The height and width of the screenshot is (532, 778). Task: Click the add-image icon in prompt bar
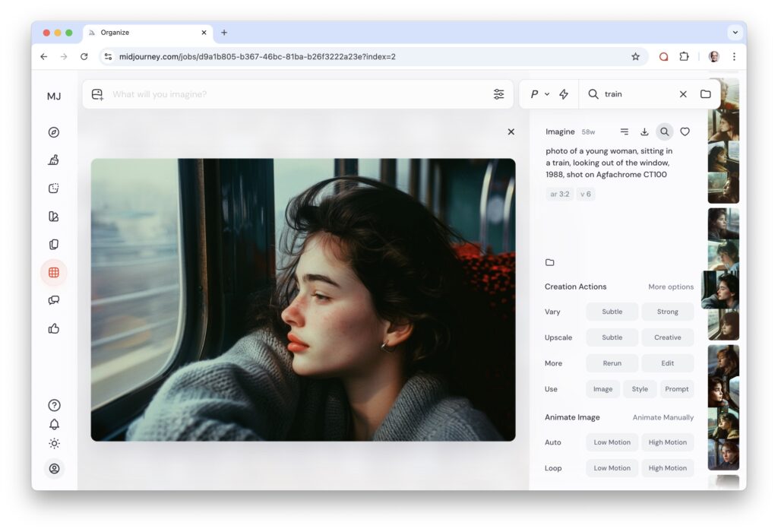tap(97, 94)
